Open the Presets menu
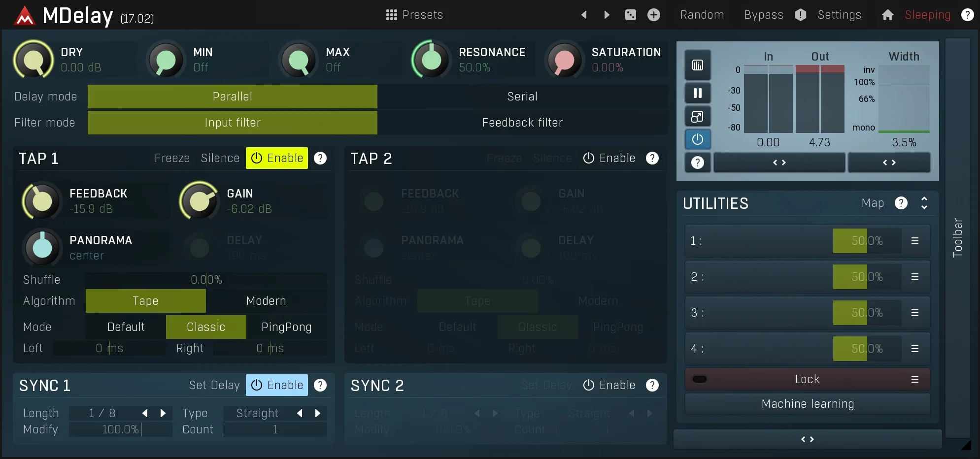Image resolution: width=980 pixels, height=459 pixels. click(414, 15)
